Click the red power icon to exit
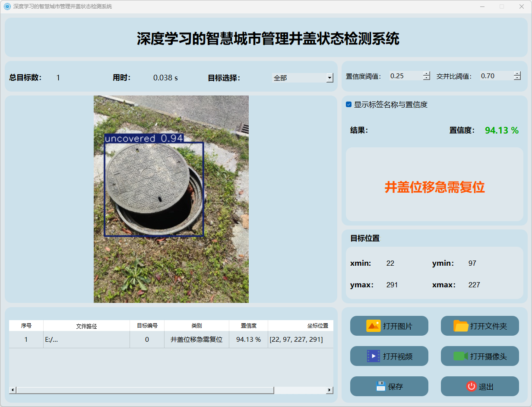 pos(471,386)
